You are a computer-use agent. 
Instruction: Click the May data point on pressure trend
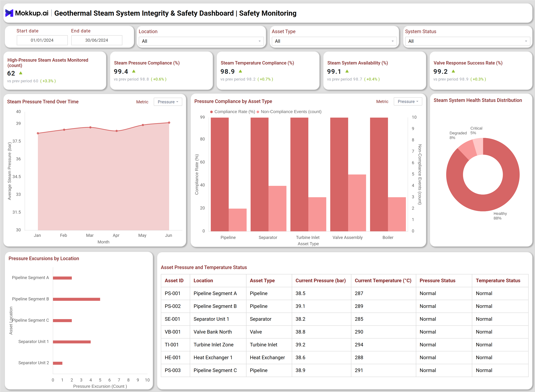click(143, 125)
